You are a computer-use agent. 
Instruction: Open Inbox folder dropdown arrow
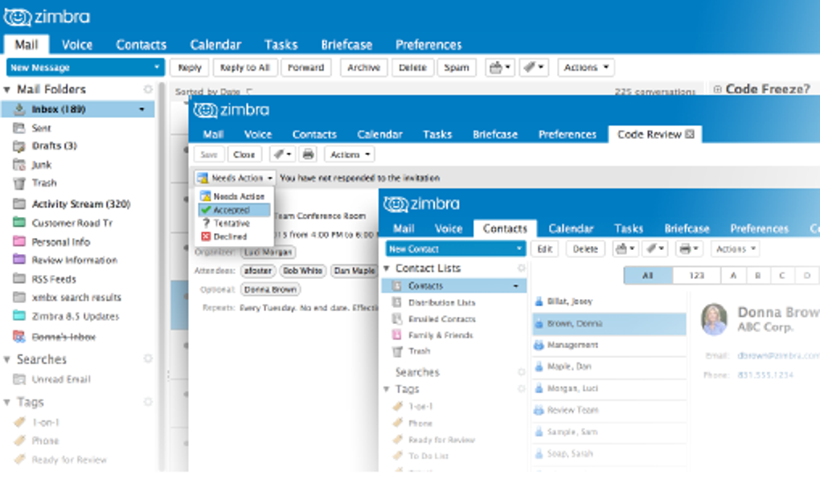pos(141,109)
